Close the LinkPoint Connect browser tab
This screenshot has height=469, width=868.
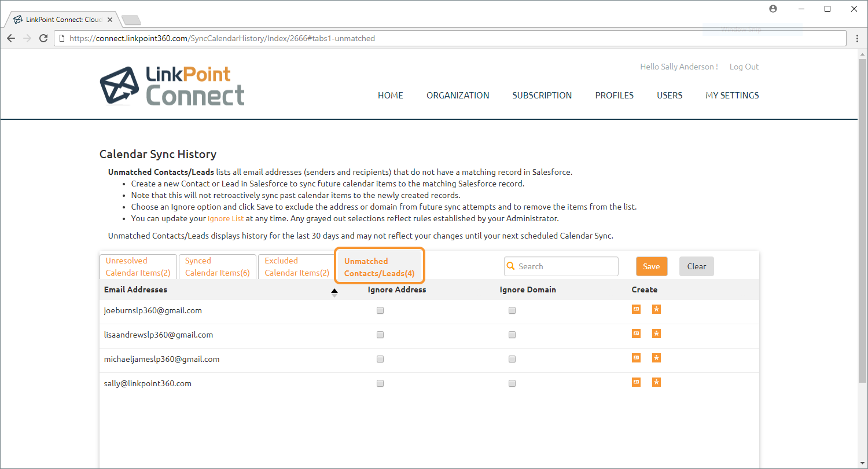click(111, 20)
